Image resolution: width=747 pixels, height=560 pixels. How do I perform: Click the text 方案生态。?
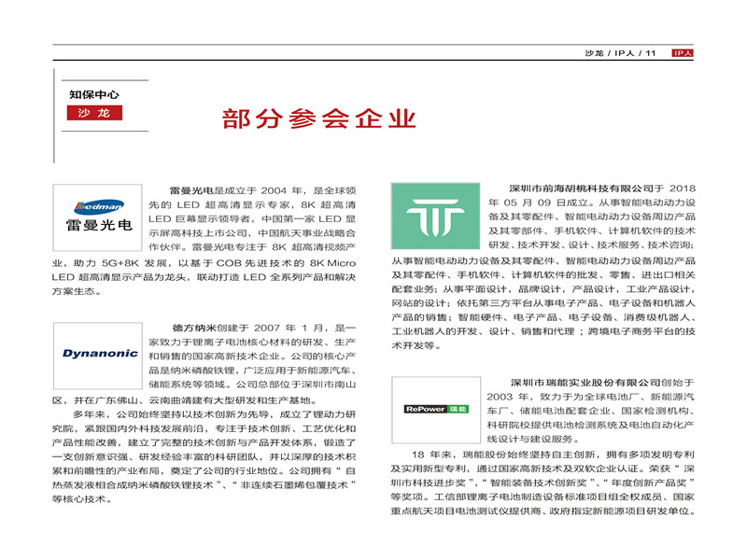(x=78, y=291)
